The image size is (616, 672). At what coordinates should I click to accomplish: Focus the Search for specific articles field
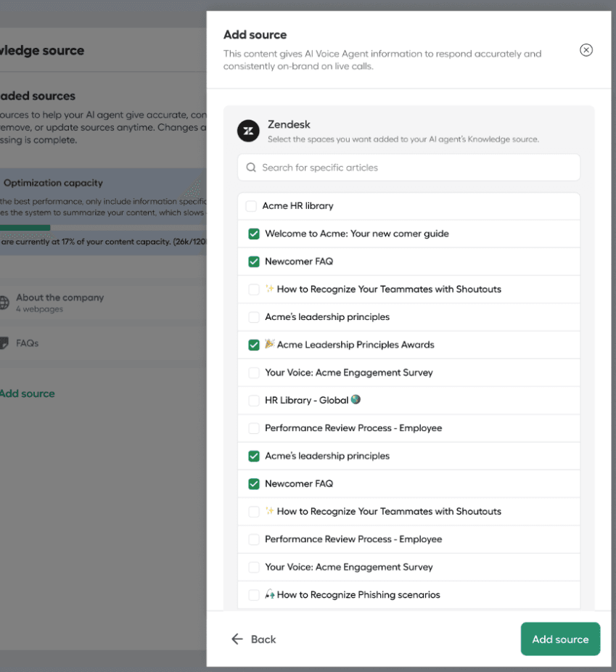[x=408, y=168]
